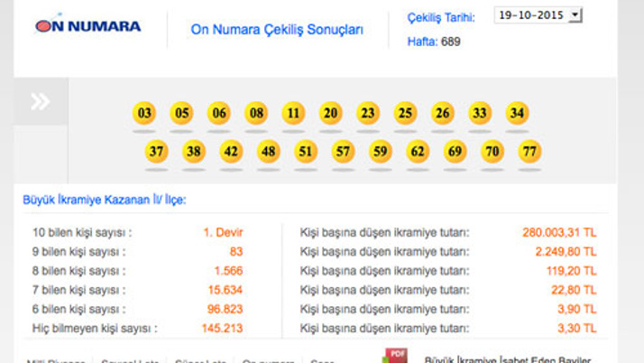The height and width of the screenshot is (363, 644).
Task: Select lottery ball number 06
Action: pos(219,113)
